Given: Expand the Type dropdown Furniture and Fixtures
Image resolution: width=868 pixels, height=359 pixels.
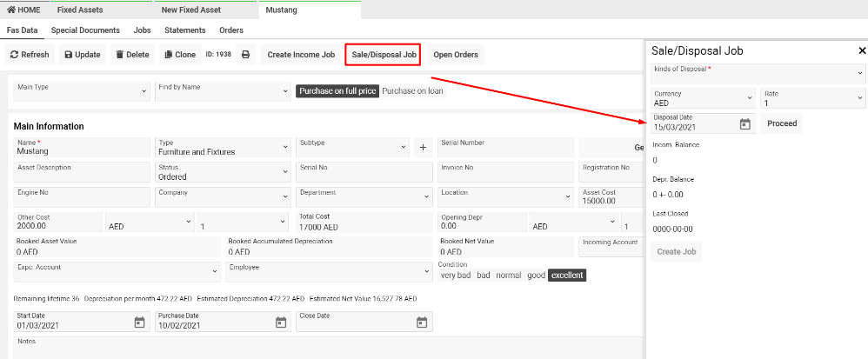Looking at the screenshot, I should pos(222,147).
